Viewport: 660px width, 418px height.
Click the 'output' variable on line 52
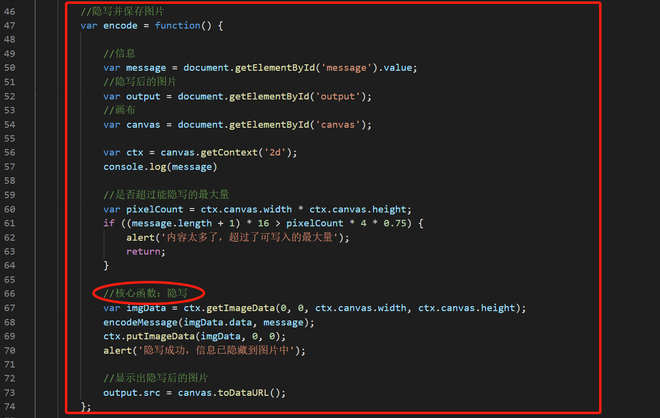[x=143, y=96]
